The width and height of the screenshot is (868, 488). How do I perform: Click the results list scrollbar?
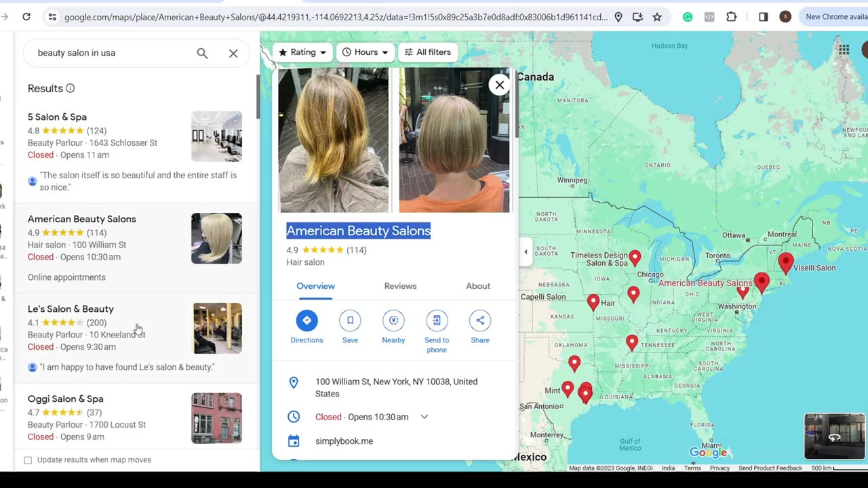[x=258, y=96]
